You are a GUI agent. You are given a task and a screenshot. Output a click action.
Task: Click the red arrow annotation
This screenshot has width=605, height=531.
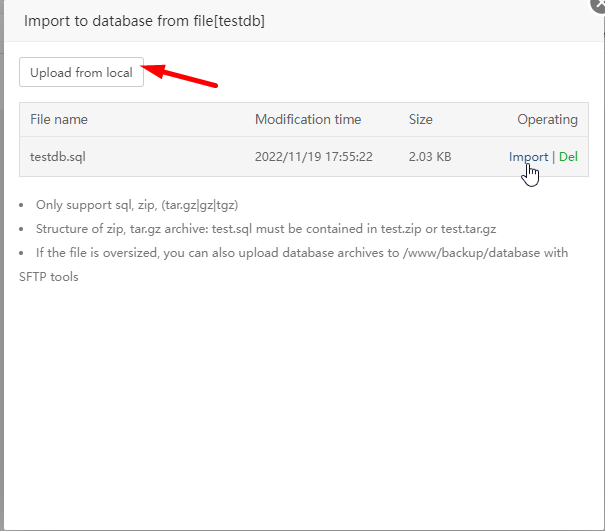pos(180,75)
